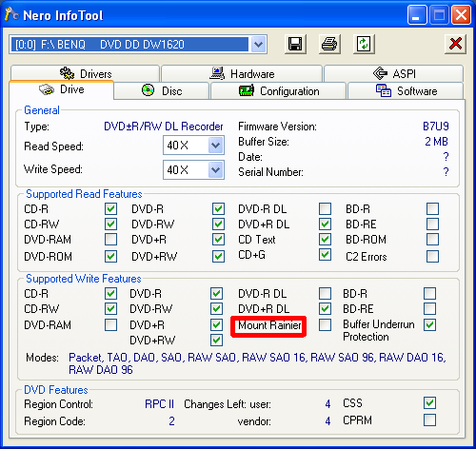Toggle DVD-RAM checkbox under Write Features
Viewport: 476px width, 449px height.
tap(110, 325)
